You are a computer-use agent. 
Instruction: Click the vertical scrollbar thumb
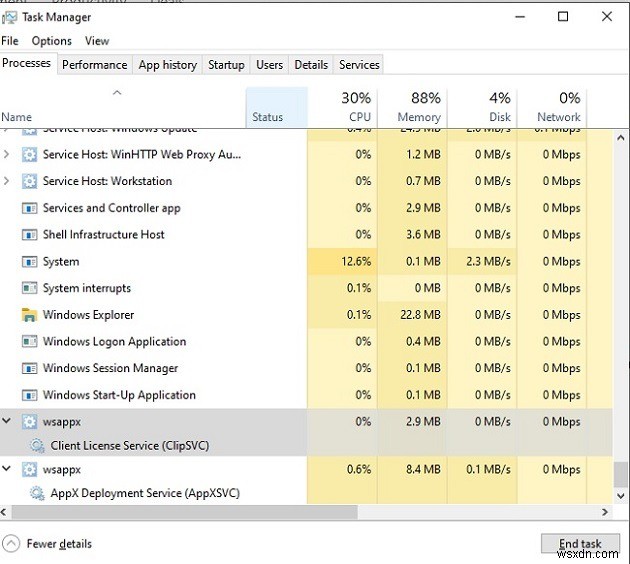point(621,474)
